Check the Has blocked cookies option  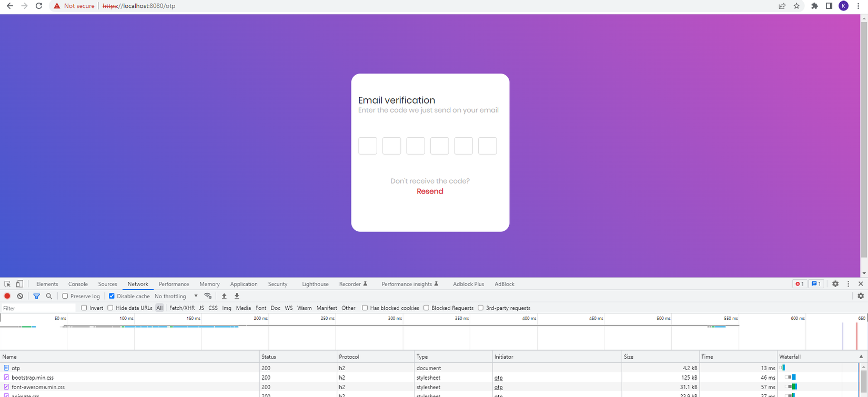[365, 308]
